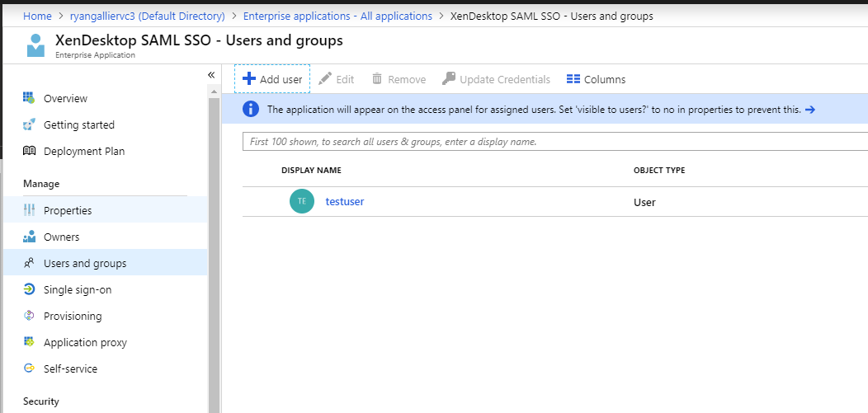Select Users and groups menu item
This screenshot has width=868, height=413.
[105, 263]
